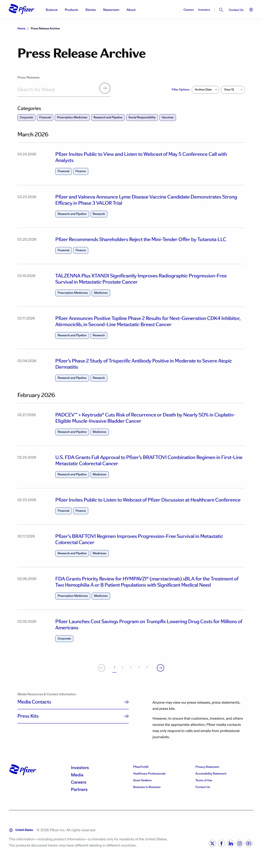Open Pfizer's Instagram icon
This screenshot has height=868, width=262.
click(239, 843)
